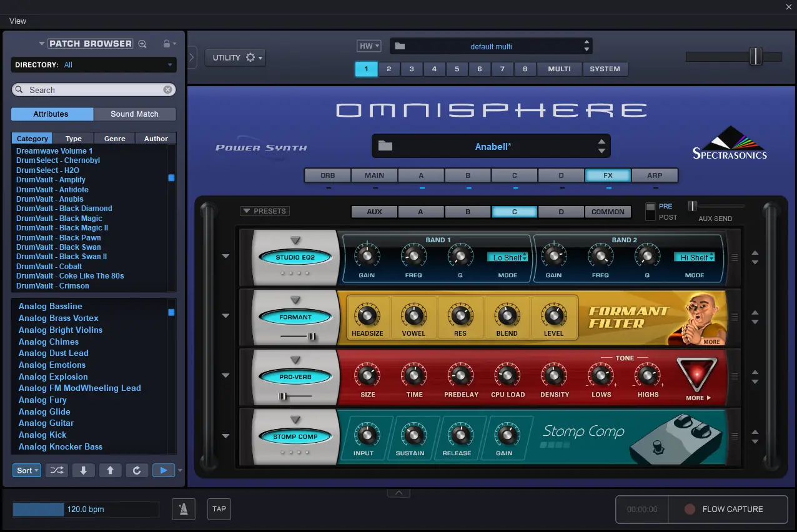Image resolution: width=797 pixels, height=532 pixels.
Task: Select part 5 button
Action: coord(457,69)
